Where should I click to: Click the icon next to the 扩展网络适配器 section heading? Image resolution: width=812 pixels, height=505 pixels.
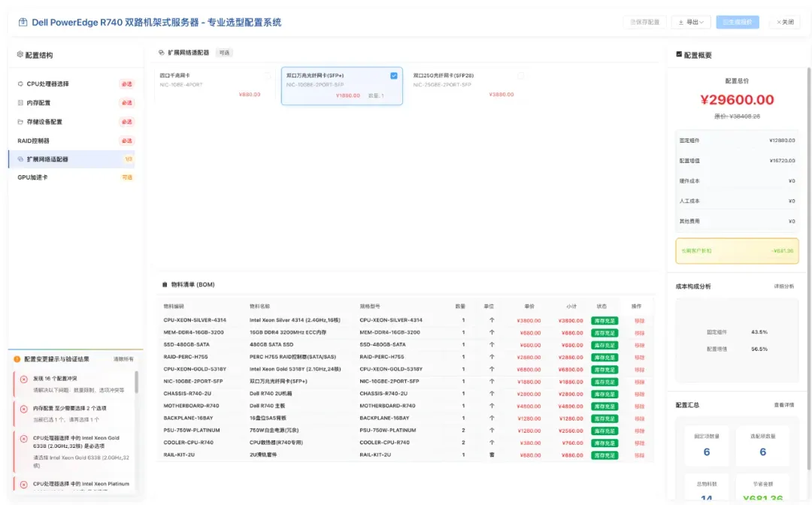pyautogui.click(x=161, y=53)
